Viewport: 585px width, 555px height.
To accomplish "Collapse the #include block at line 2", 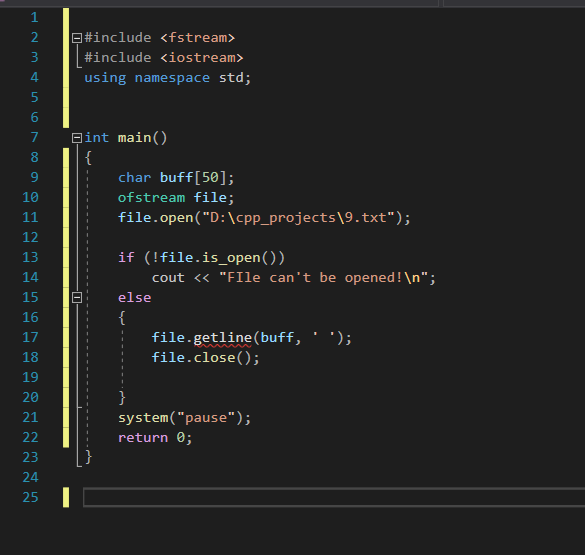I will click(77, 38).
